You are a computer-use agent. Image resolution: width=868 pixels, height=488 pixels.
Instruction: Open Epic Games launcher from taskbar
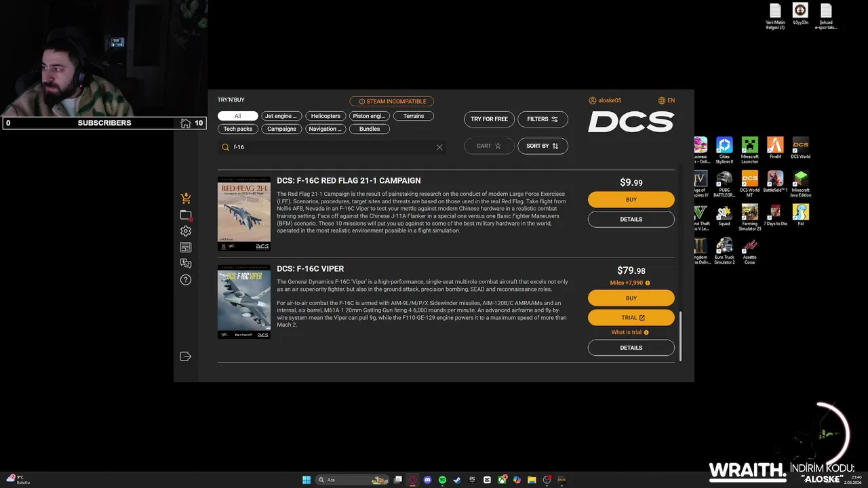point(472,480)
